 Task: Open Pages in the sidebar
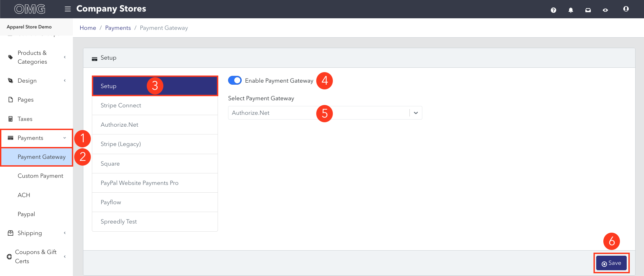tap(25, 100)
